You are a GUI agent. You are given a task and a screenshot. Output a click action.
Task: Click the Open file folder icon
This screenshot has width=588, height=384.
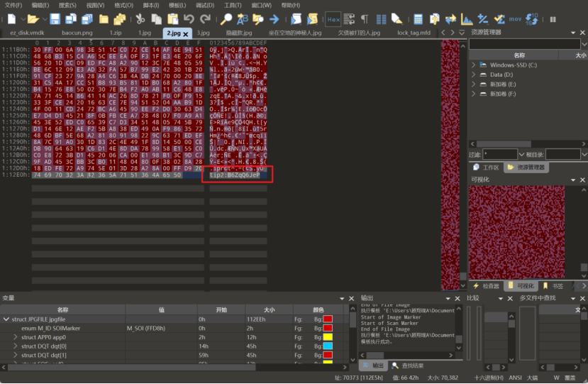33,19
